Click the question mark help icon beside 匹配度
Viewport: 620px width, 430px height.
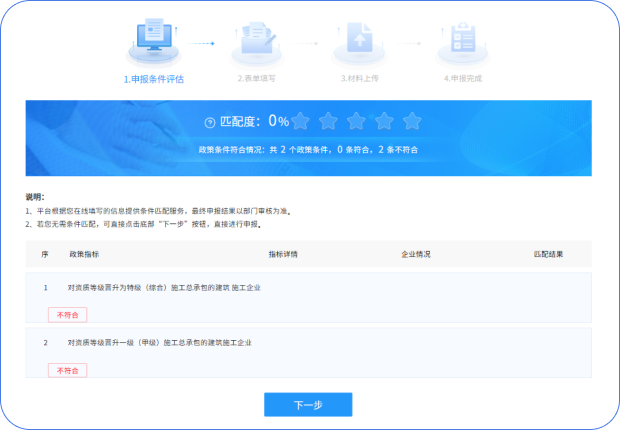point(209,122)
